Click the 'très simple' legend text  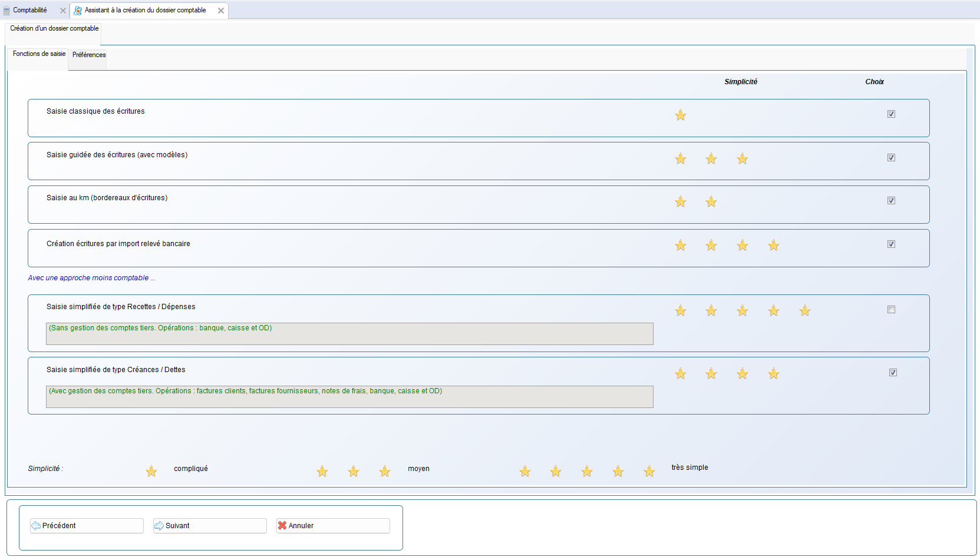point(689,468)
